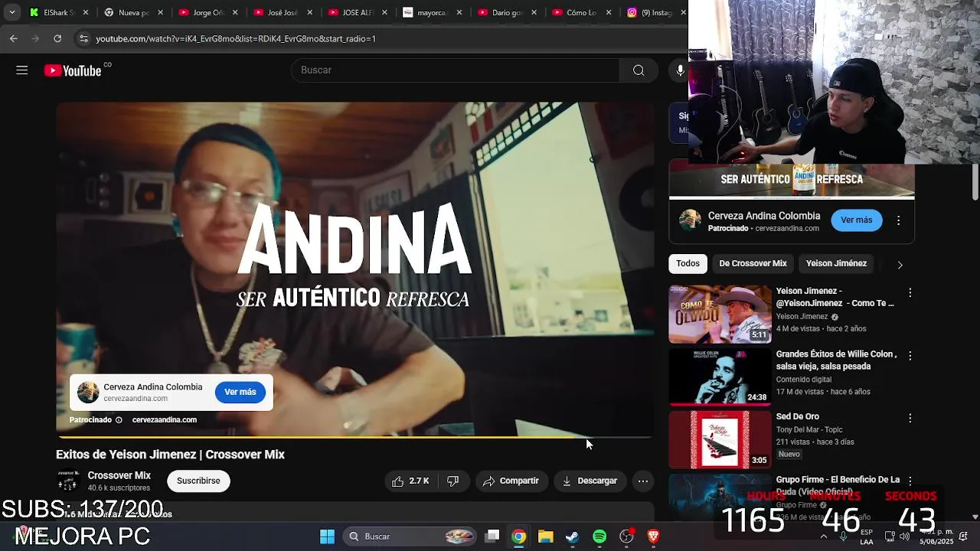980x551 pixels.
Task: Open the Crossover Mix channel name link
Action: point(119,475)
